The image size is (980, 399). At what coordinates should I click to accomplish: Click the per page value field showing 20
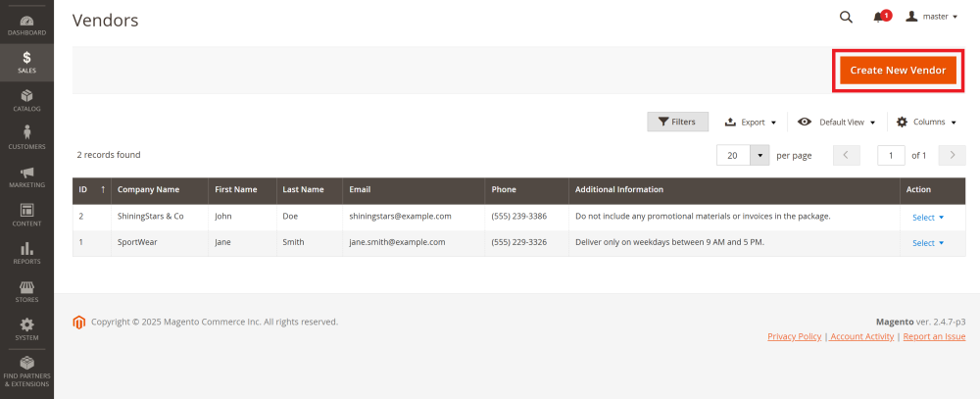click(x=733, y=156)
